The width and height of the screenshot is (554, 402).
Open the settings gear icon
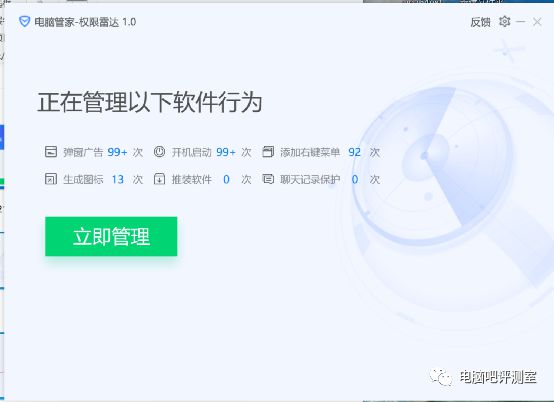pyautogui.click(x=505, y=22)
